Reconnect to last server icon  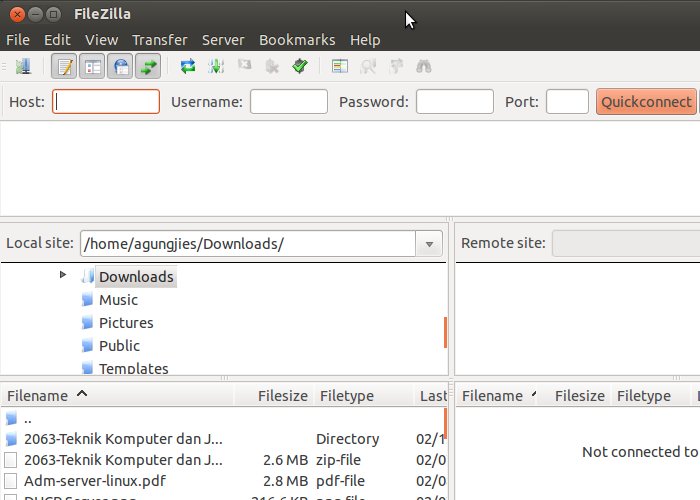pyautogui.click(x=300, y=67)
